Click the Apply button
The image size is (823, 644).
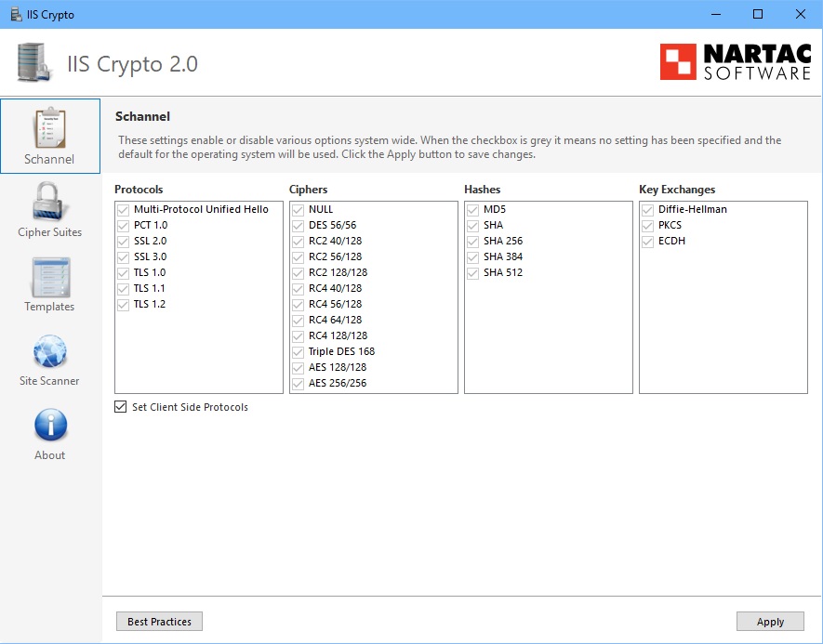(770, 622)
